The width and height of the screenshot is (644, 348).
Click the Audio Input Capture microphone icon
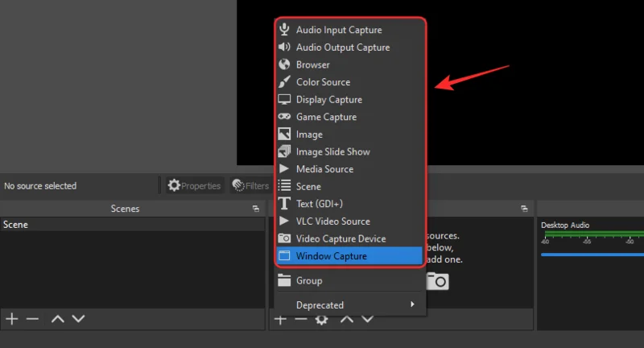pyautogui.click(x=283, y=30)
